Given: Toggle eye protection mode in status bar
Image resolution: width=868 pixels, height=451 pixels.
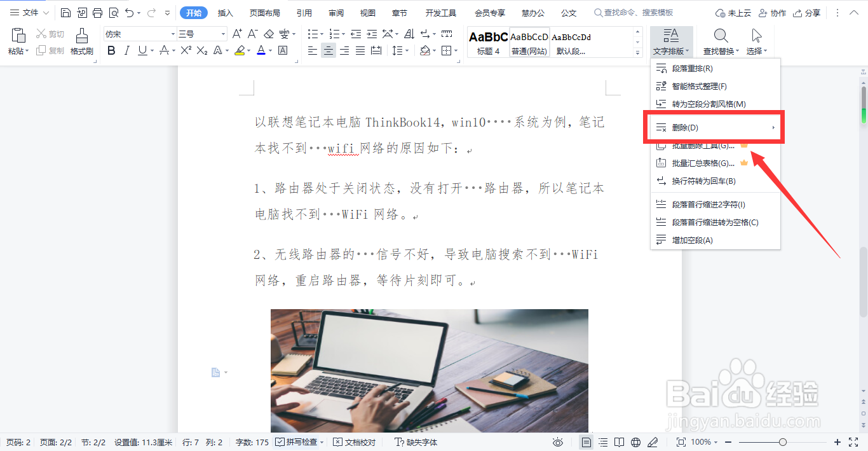Looking at the screenshot, I should (x=558, y=442).
